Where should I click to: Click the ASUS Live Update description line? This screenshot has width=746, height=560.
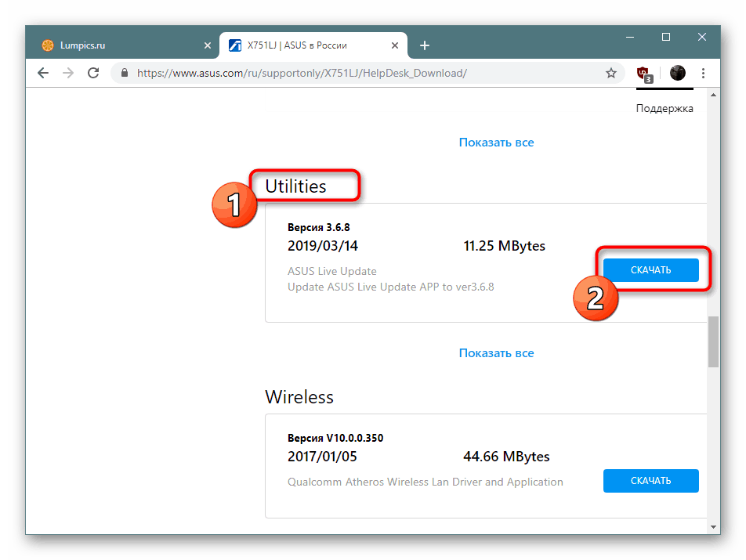click(331, 271)
